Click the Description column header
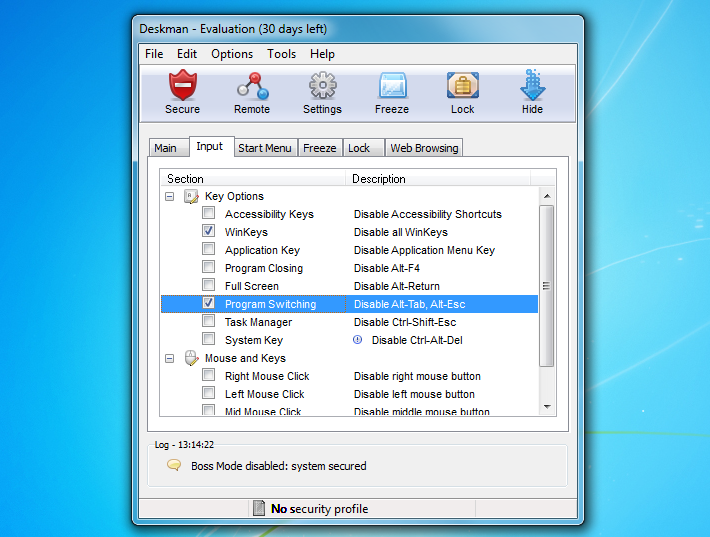Screen dimensions: 710x537 point(437,178)
